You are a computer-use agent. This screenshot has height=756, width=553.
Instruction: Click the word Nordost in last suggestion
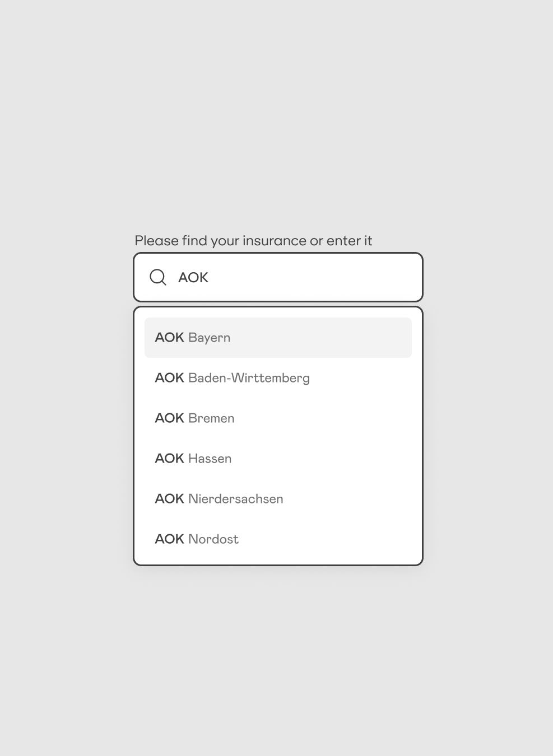click(213, 539)
